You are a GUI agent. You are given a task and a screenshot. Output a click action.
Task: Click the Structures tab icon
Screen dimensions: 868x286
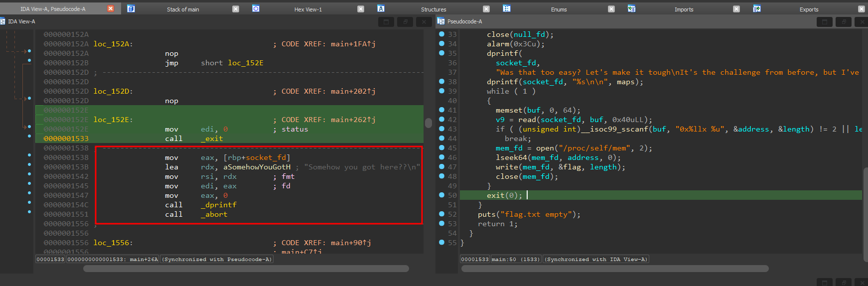pyautogui.click(x=381, y=9)
